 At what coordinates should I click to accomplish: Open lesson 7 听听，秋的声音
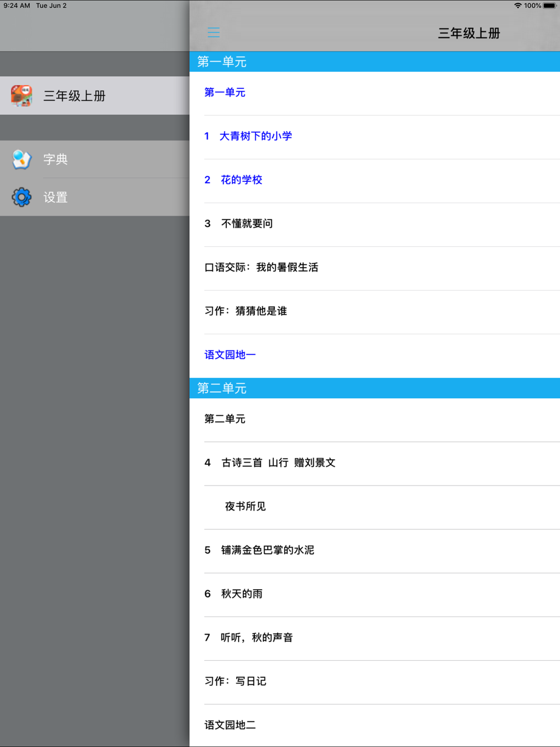pyautogui.click(x=375, y=638)
